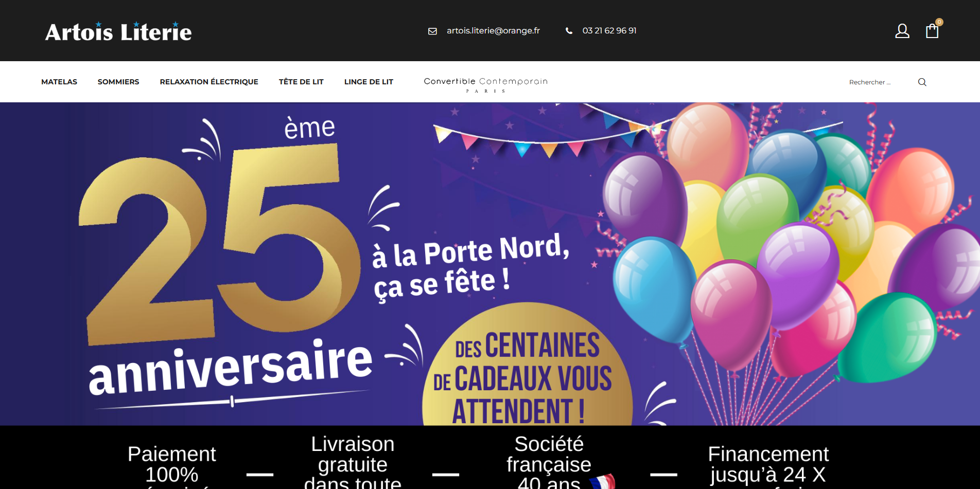980x489 pixels.
Task: Click the Financement jusqu'à 24 X text
Action: click(x=768, y=465)
